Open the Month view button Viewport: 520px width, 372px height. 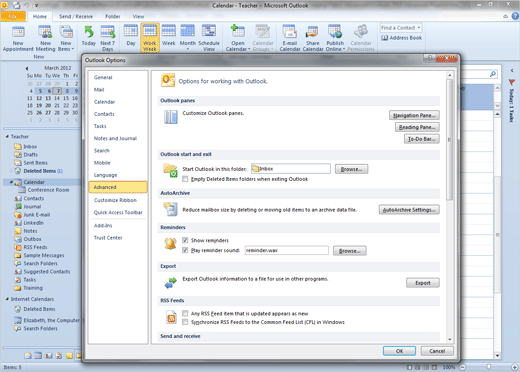188,37
